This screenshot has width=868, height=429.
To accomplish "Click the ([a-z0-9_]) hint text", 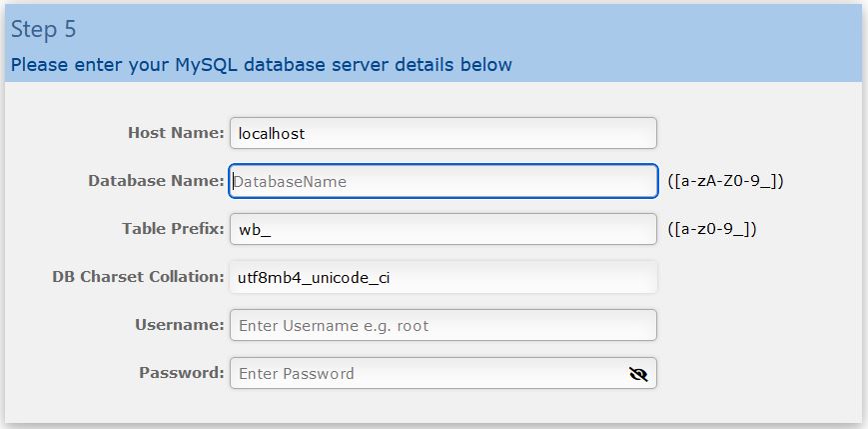I will click(712, 229).
